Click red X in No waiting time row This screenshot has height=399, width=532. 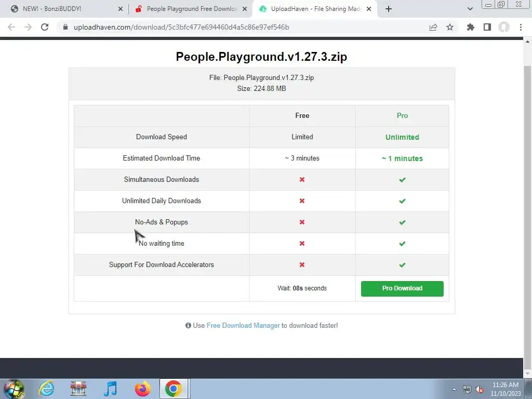click(x=302, y=243)
